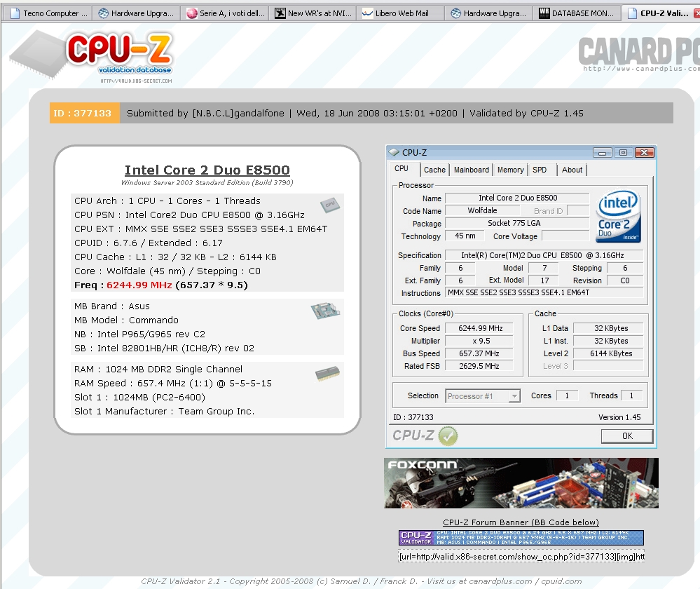Image resolution: width=700 pixels, height=589 pixels.
Task: Close the CPU-Z window
Action: 644,153
